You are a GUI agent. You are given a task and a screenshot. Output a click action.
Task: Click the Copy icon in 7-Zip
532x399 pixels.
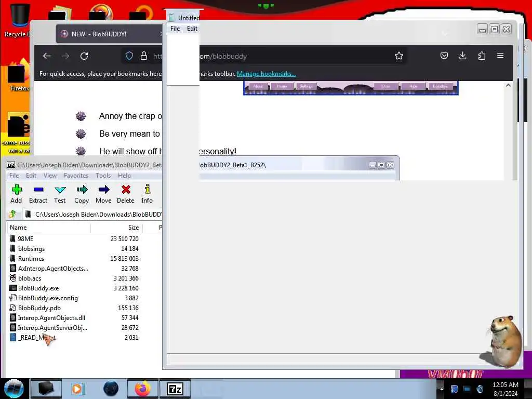pos(82,194)
